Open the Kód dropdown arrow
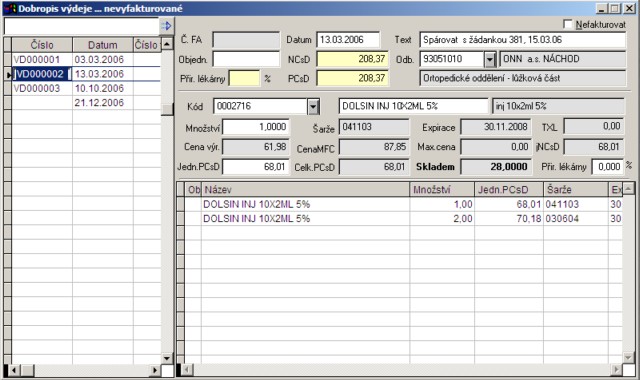This screenshot has height=380, width=640. pyautogui.click(x=313, y=107)
